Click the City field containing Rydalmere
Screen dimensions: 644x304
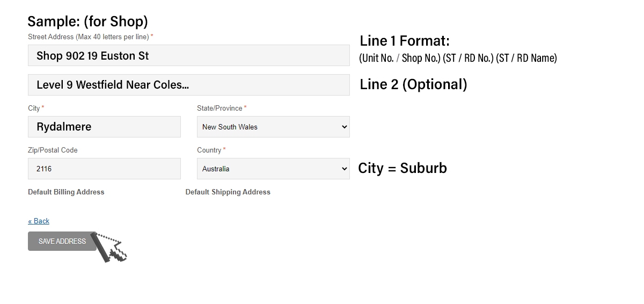[x=104, y=127]
